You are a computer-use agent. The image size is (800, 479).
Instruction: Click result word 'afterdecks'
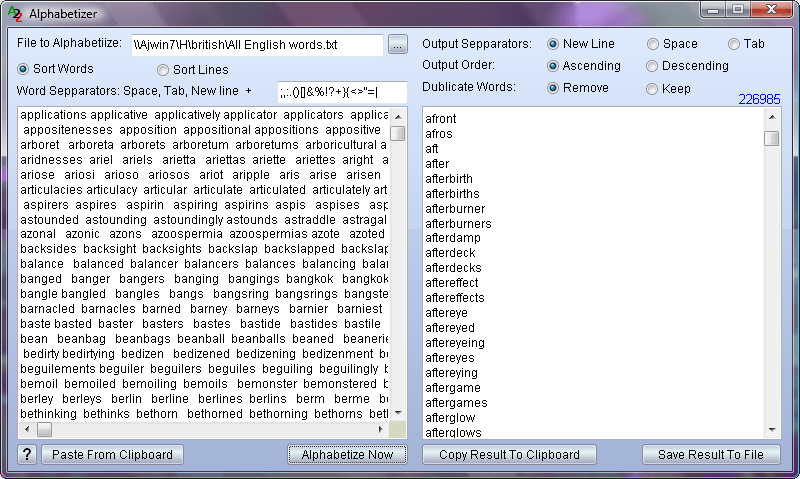click(x=453, y=268)
